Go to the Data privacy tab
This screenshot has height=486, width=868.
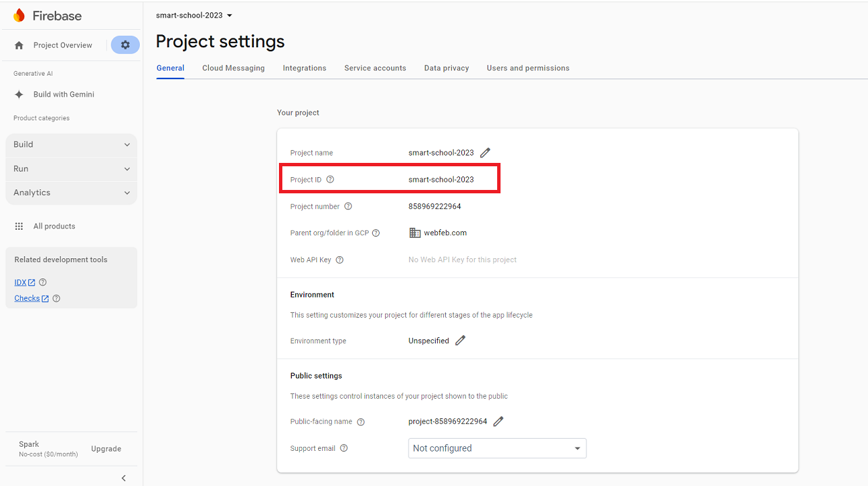(446, 68)
